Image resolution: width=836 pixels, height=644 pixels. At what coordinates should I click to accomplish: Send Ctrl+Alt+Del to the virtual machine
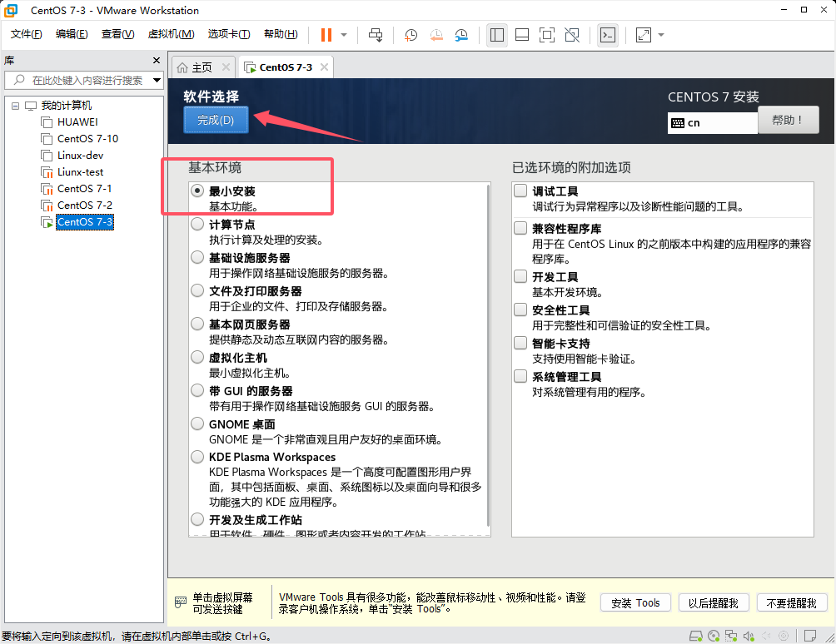[x=376, y=35]
